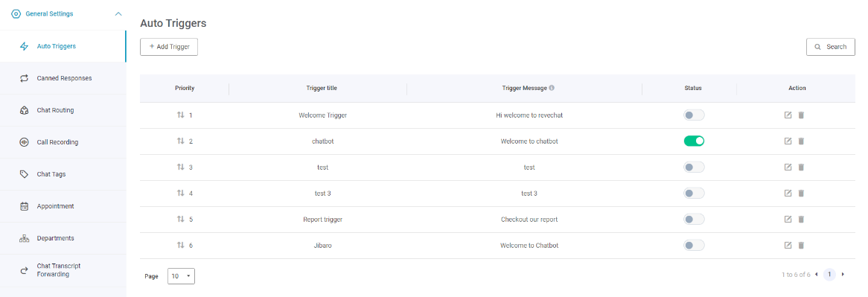868x297 pixels.
Task: Open the page size dropdown
Action: 181,276
